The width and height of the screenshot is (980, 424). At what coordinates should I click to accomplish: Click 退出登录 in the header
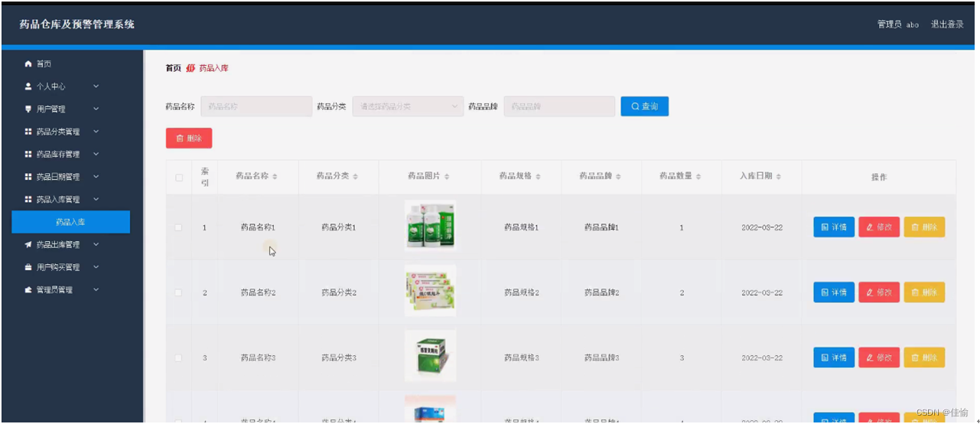pos(947,24)
